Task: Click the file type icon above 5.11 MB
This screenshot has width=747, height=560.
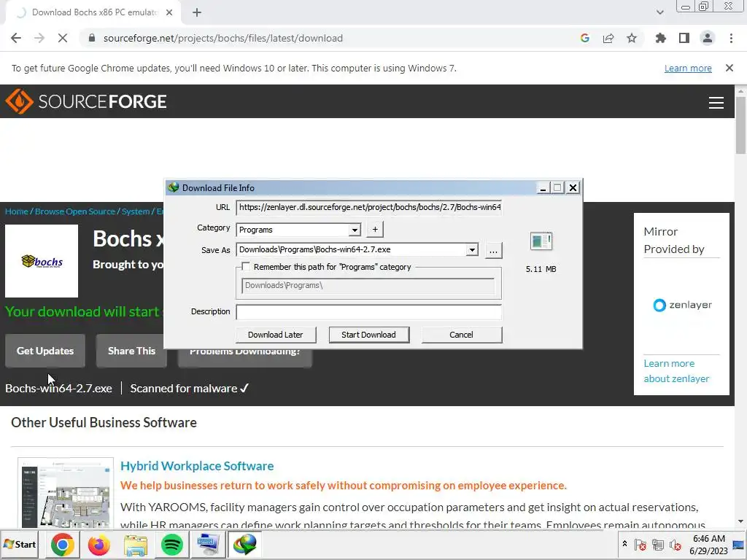Action: coord(541,241)
